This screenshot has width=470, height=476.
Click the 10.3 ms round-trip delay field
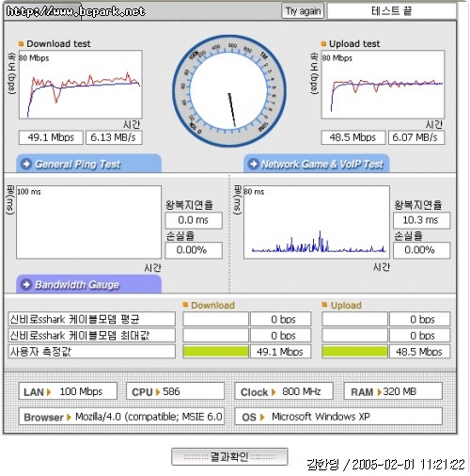[x=421, y=220]
